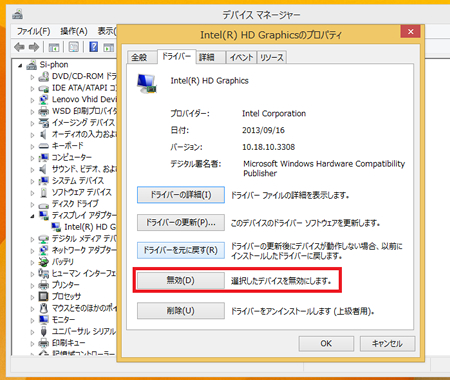The image size is (450, 380).
Task: Expand the DVD/CD-ROM drives node
Action: coord(32,77)
